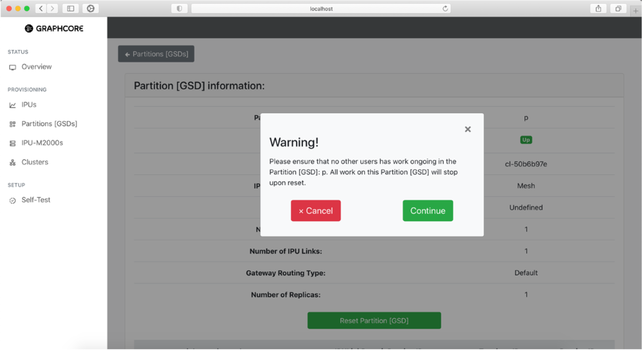The height and width of the screenshot is (351, 644).
Task: Open Safari's Share button
Action: (x=599, y=9)
